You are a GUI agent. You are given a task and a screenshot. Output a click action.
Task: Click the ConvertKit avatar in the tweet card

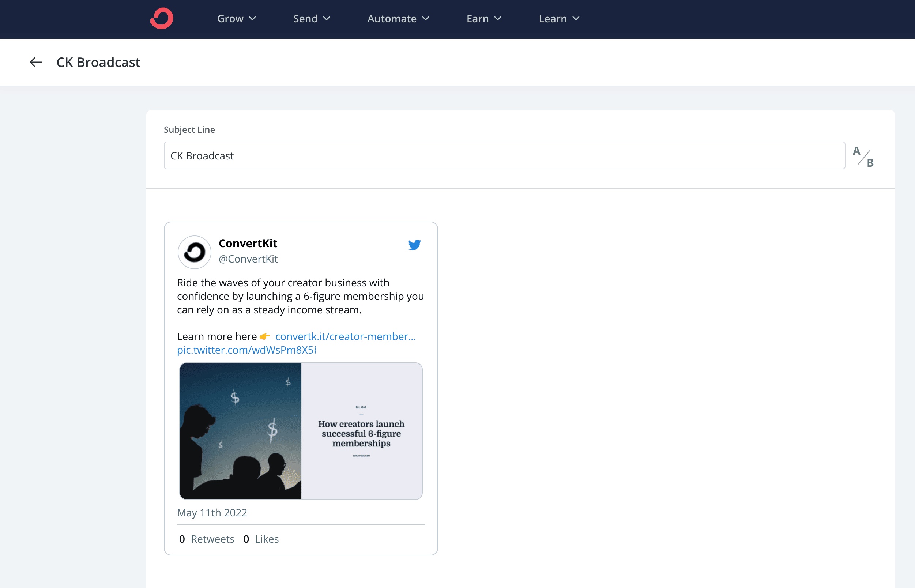pyautogui.click(x=195, y=252)
